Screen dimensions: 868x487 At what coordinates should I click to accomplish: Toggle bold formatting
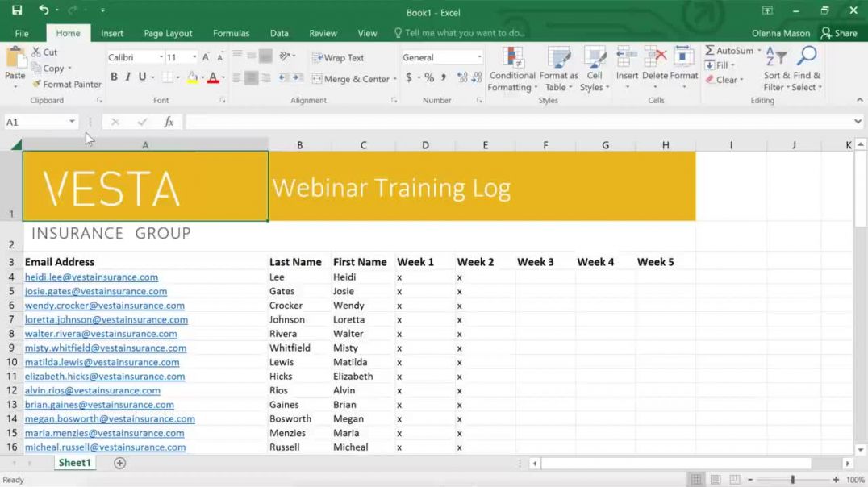(x=114, y=77)
